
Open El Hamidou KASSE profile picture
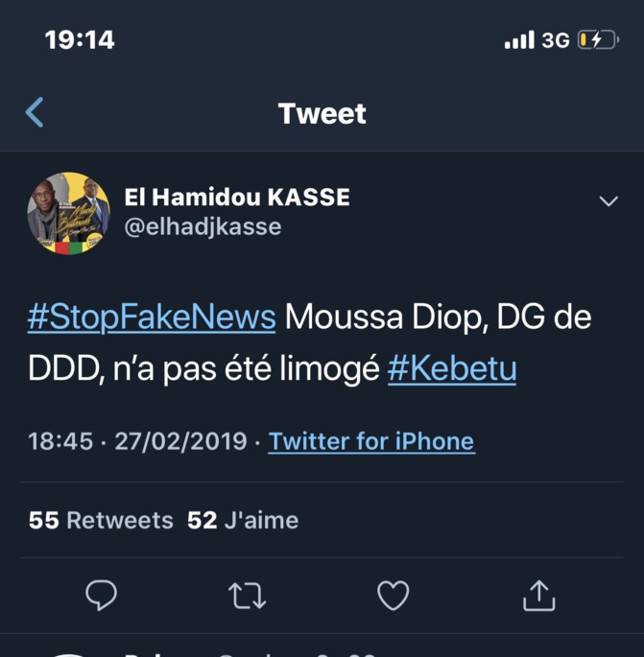(68, 213)
